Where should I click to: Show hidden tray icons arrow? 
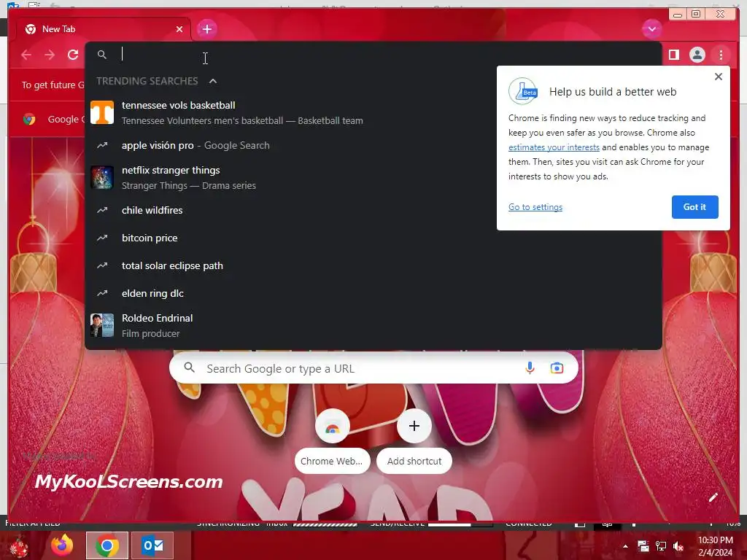pyautogui.click(x=625, y=546)
